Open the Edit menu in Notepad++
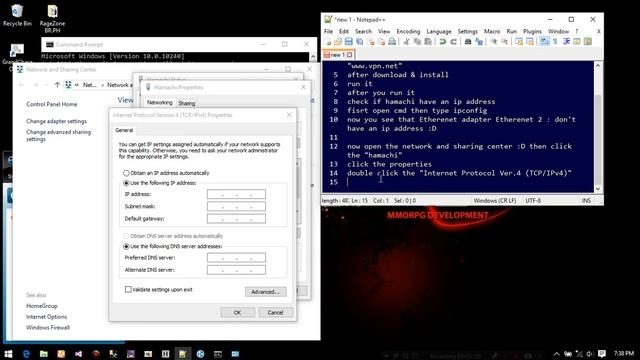Image resolution: width=640 pixels, height=360 pixels. coord(344,31)
